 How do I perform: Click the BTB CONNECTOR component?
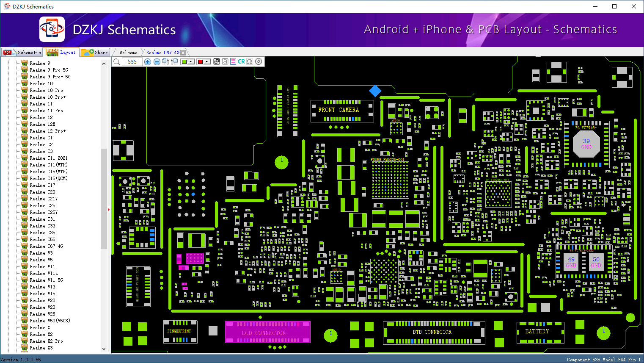coord(434,333)
